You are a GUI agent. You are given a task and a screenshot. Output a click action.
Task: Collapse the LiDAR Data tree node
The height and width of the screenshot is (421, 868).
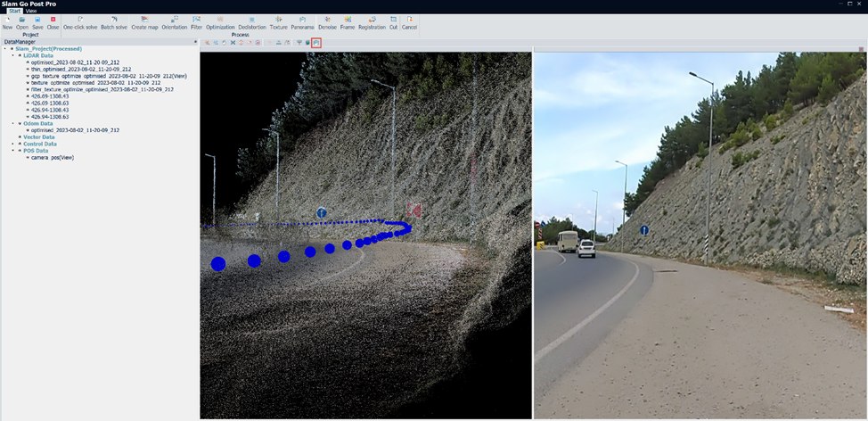tap(12, 55)
